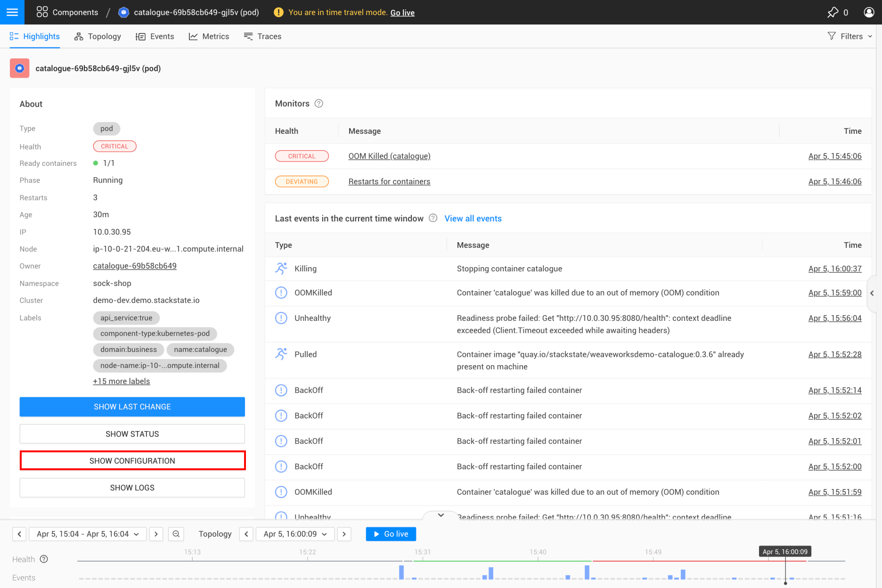Screen dimensions: 882x588
Task: Click the Components grid icon
Action: tap(42, 12)
